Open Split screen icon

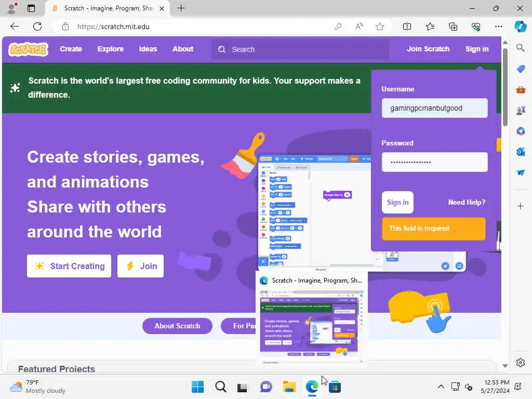[x=407, y=26]
